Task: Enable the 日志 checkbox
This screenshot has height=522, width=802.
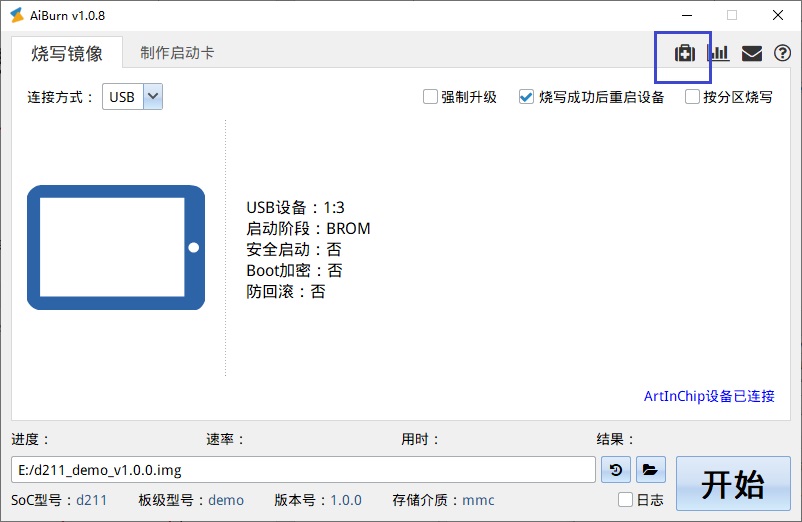Action: 625,500
